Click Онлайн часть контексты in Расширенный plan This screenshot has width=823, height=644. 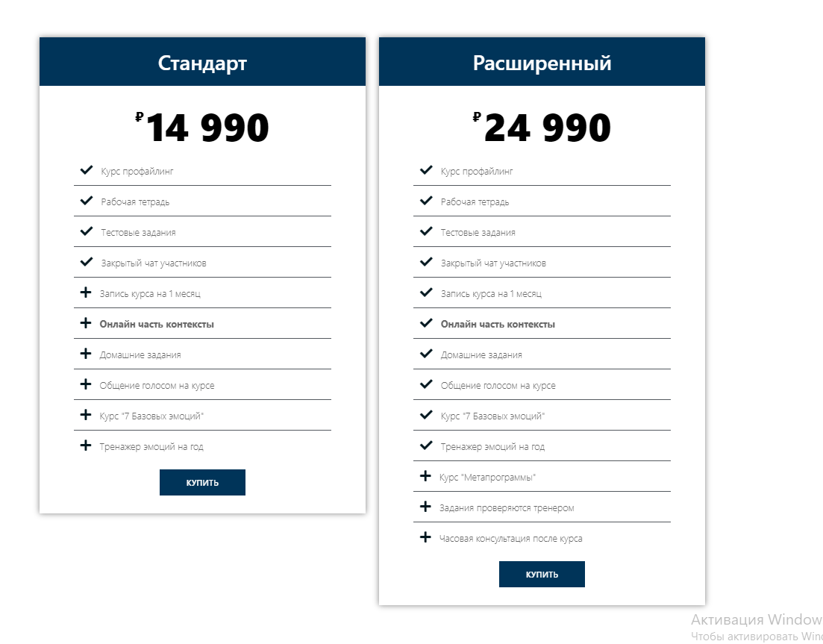pos(498,325)
